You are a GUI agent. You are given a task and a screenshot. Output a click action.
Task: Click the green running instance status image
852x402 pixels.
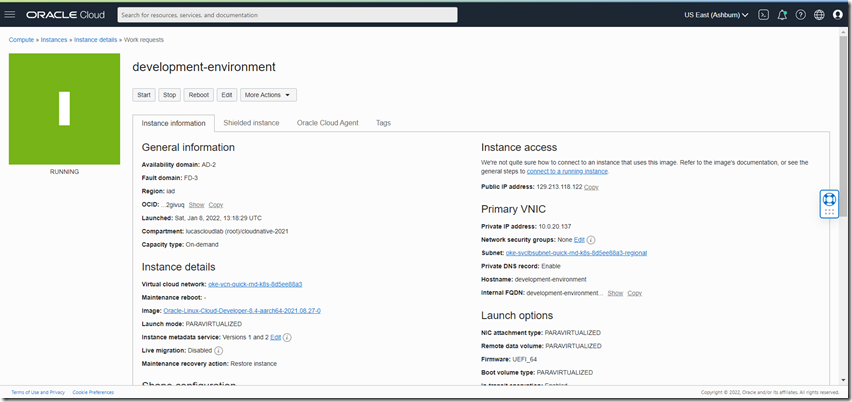click(64, 109)
